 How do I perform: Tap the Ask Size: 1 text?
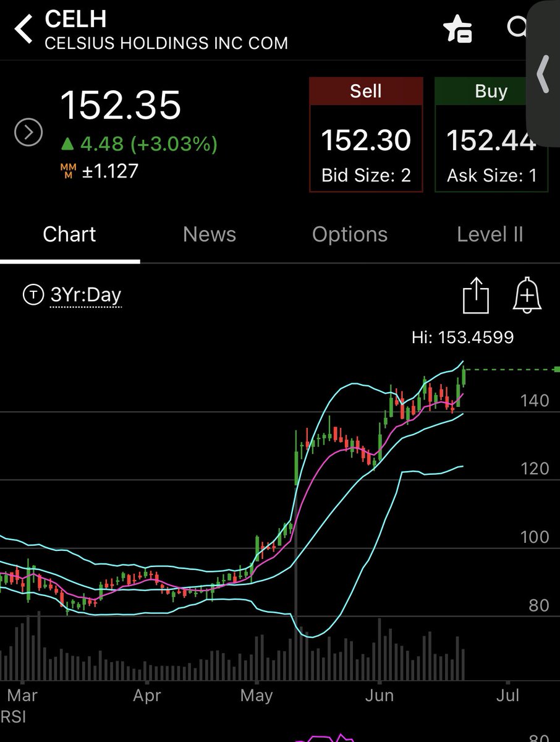491,176
